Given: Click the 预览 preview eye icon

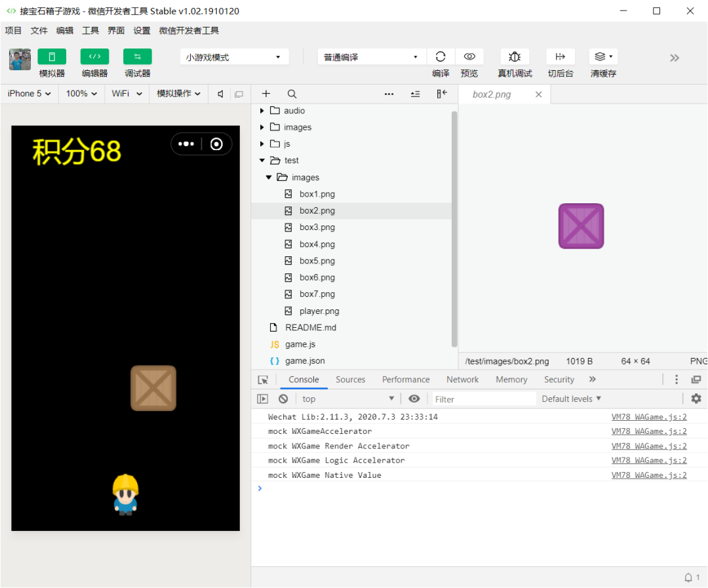Looking at the screenshot, I should (x=469, y=56).
